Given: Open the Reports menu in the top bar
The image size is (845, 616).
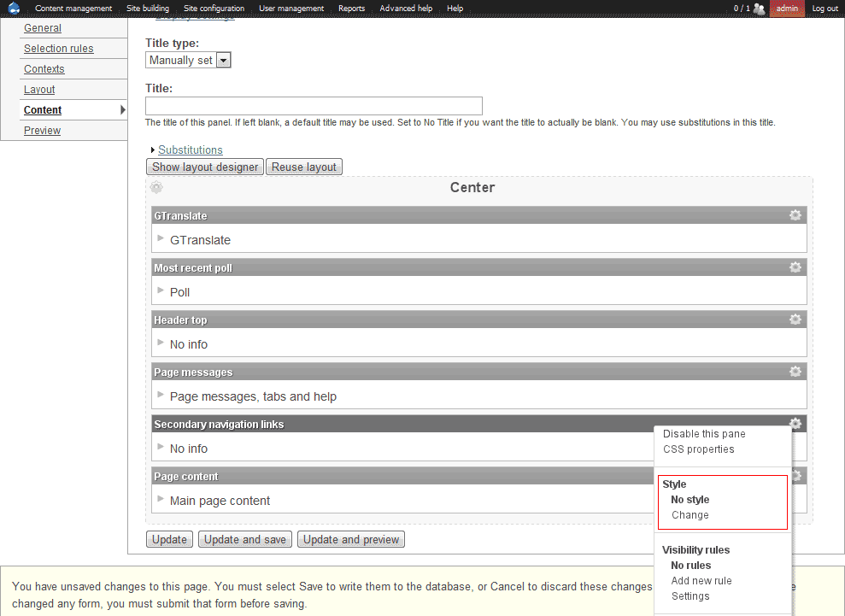Looking at the screenshot, I should pos(351,9).
